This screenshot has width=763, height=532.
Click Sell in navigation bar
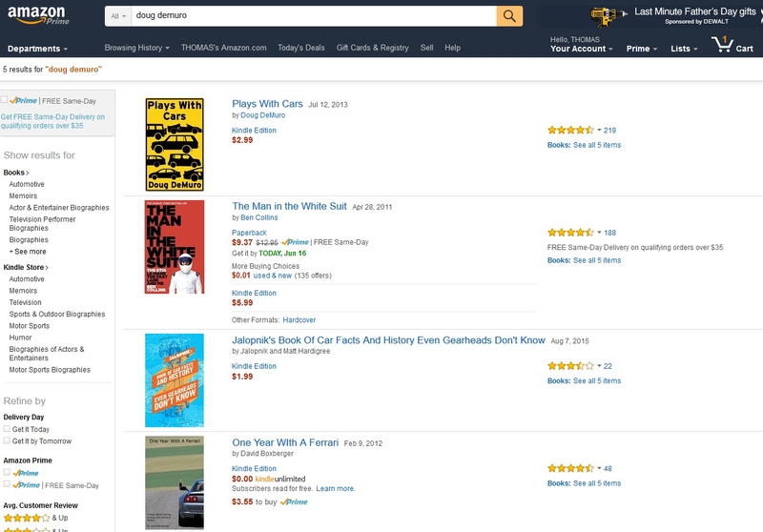(x=426, y=48)
